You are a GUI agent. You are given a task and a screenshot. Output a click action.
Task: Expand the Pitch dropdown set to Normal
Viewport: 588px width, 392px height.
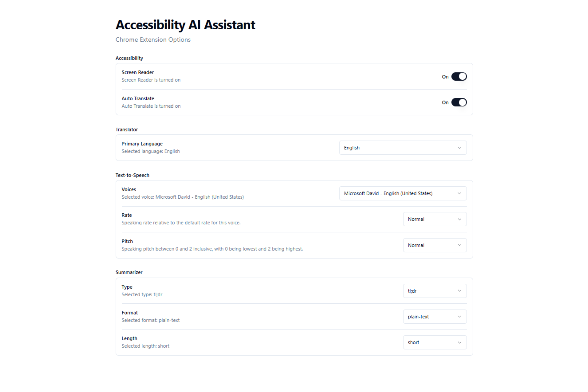435,245
